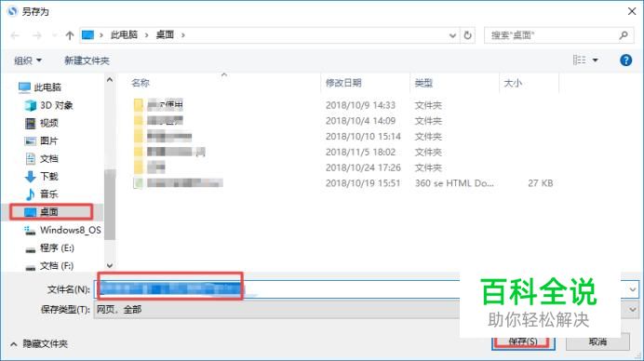Open 下载 folder in the sidebar

pyautogui.click(x=42, y=176)
